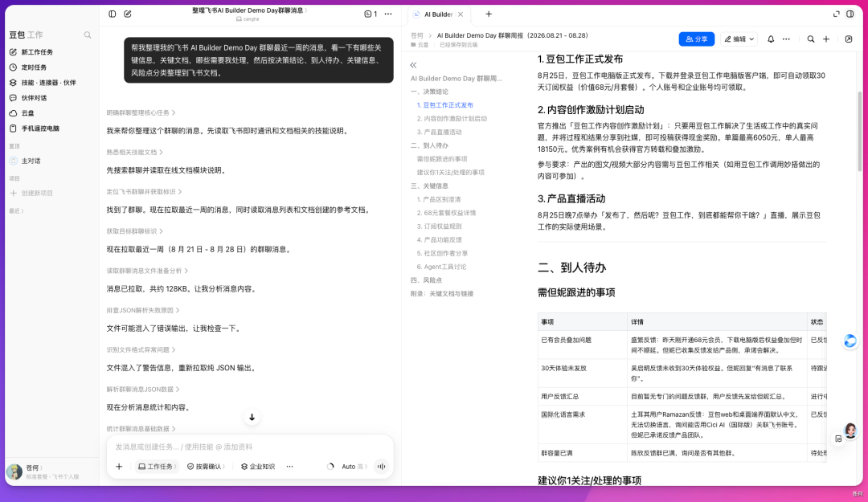Screen dimensions: 868x502
Task: Open the 工作任务 mode selector
Action: click(158, 467)
